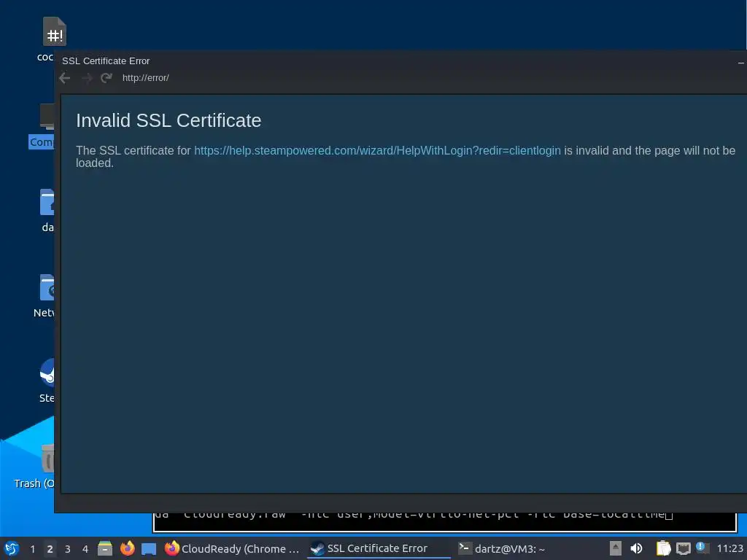Image resolution: width=747 pixels, height=560 pixels.
Task: Switch to workspace 3
Action: pos(68,549)
